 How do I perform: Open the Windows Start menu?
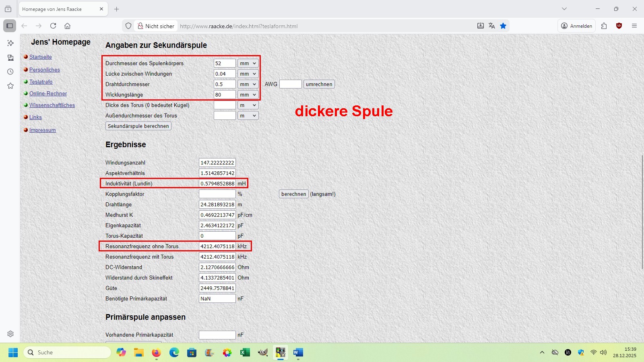tap(13, 352)
